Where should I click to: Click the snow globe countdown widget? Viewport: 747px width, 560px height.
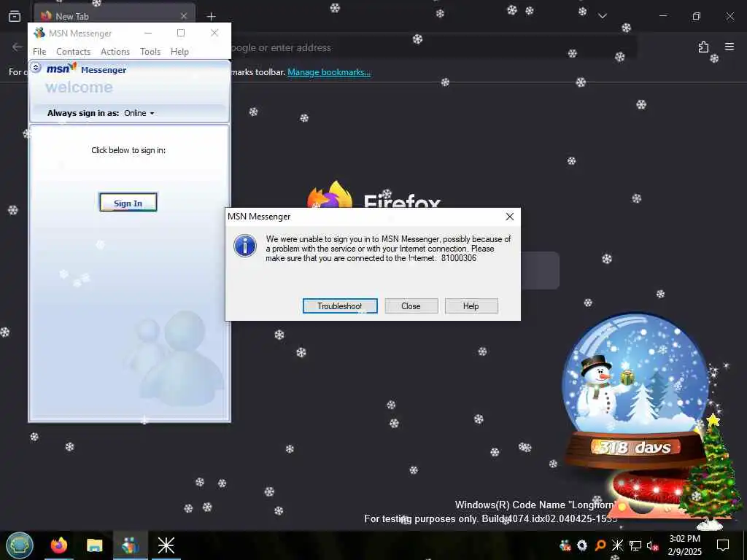(635, 391)
